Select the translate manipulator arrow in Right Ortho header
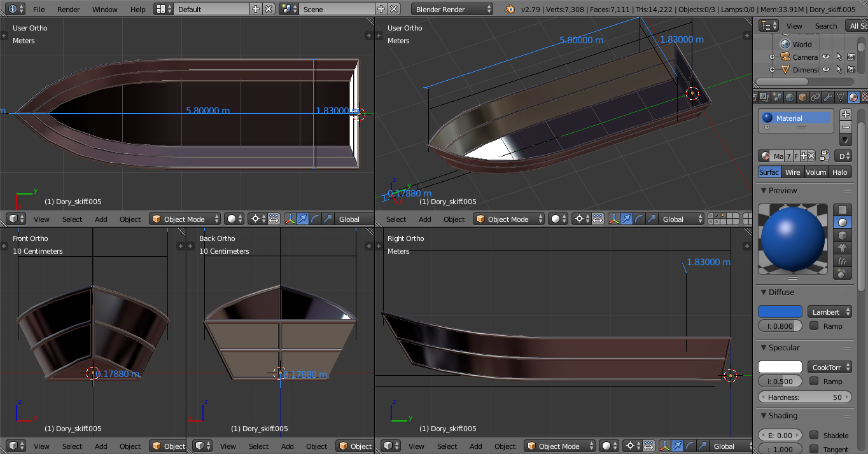Screen dimensions: 868x454 point(678,446)
